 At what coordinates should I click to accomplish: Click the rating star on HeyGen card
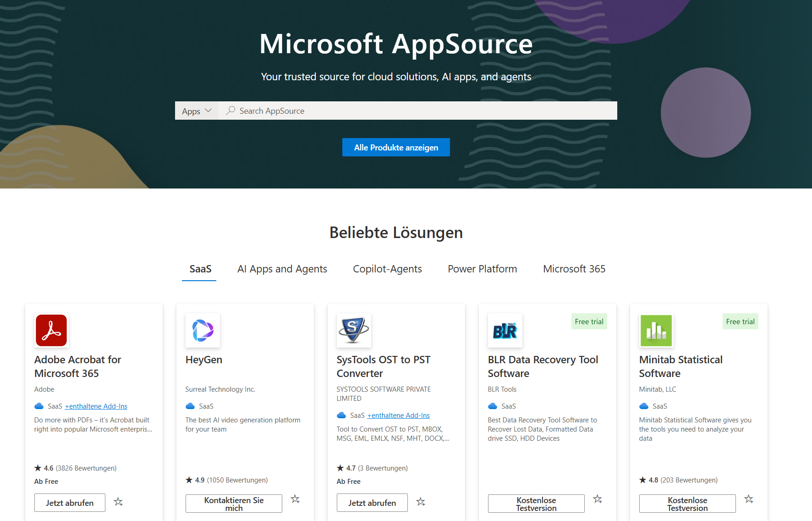click(189, 480)
